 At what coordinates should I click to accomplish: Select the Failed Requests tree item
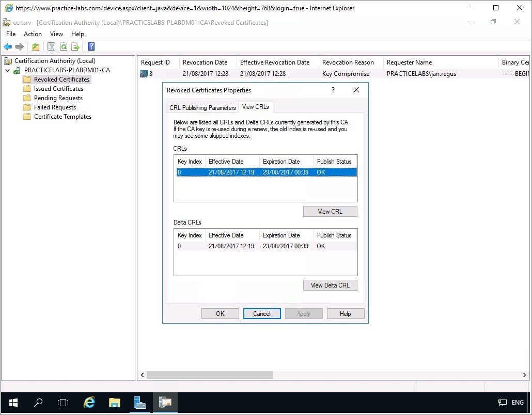coord(55,107)
